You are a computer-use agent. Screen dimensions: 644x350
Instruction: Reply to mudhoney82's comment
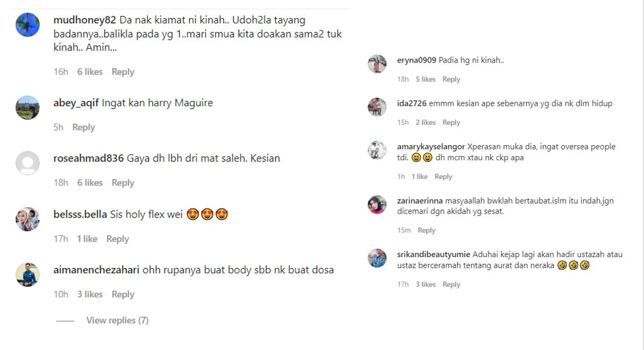coord(123,71)
